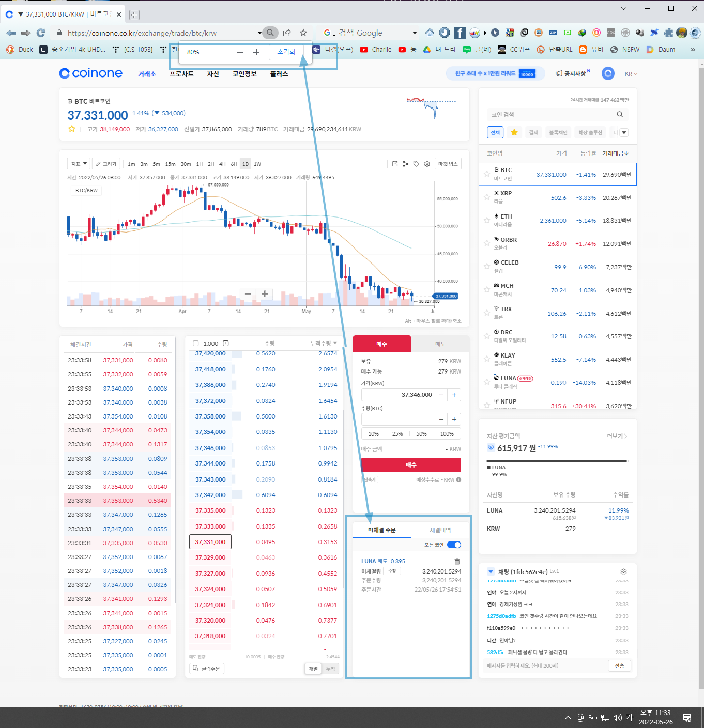Screen dimensions: 704x728
Task: Favorite BTC with the star under price
Action: 72,129
